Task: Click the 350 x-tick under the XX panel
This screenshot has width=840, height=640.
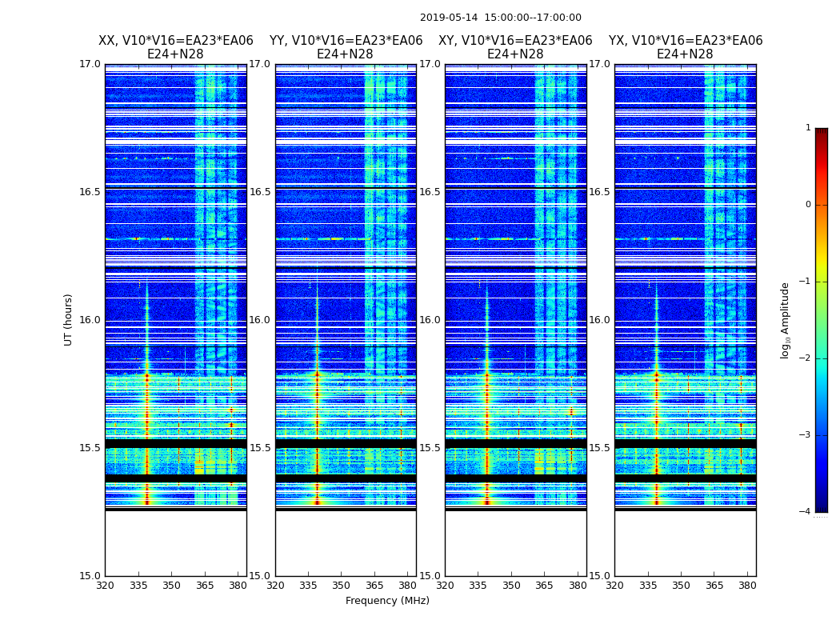Action: [x=171, y=586]
